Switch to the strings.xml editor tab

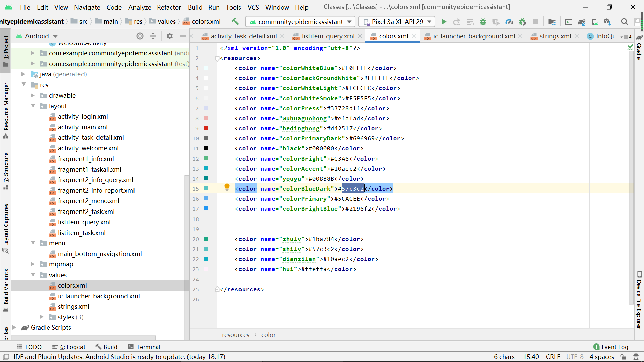(x=555, y=36)
